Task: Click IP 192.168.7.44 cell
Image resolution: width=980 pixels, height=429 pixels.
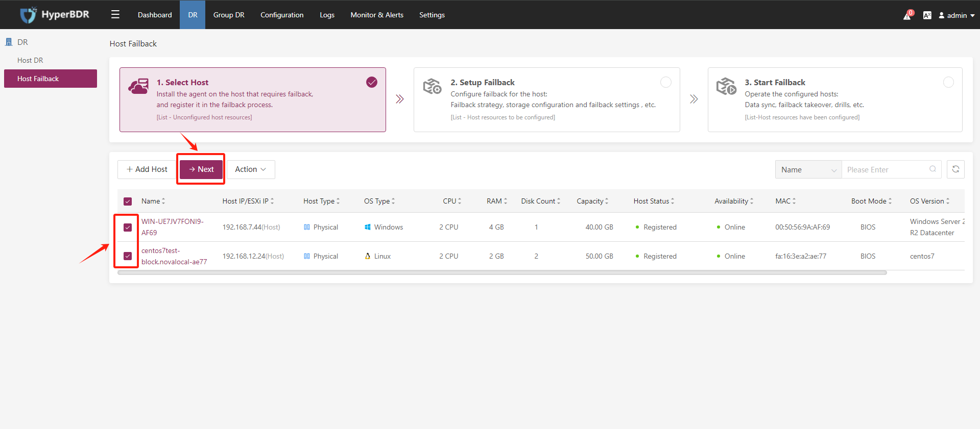Action: coord(251,227)
